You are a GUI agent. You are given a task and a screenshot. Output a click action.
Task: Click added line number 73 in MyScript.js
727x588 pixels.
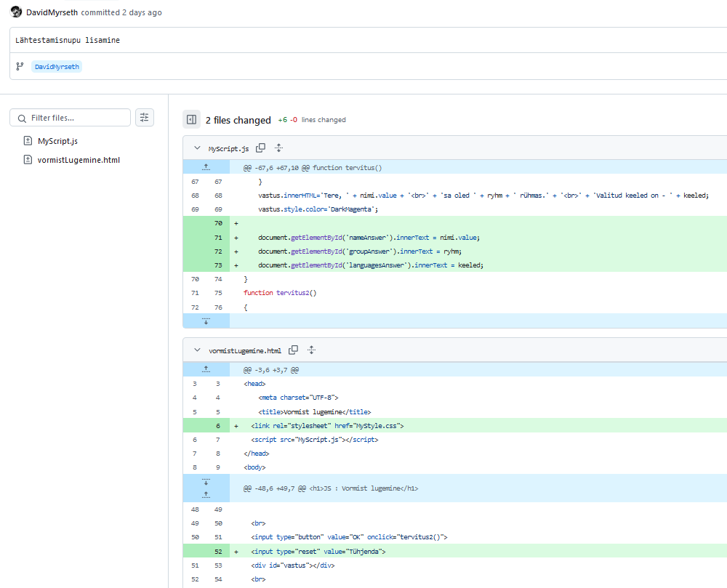[218, 265]
